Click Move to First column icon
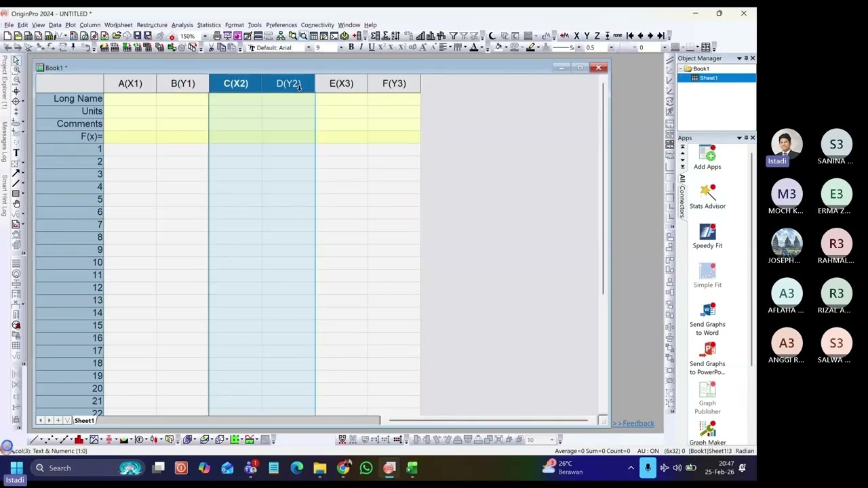 pos(630,35)
